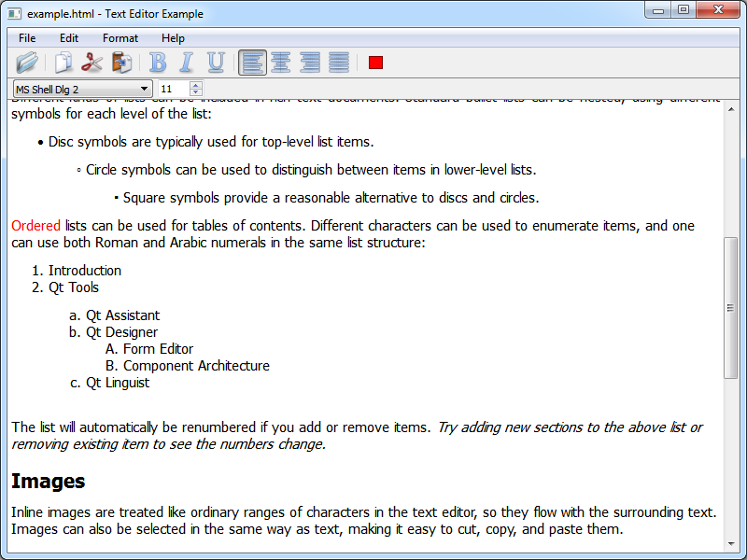
Task: Click the scrollbar up arrow
Action: tap(731, 109)
